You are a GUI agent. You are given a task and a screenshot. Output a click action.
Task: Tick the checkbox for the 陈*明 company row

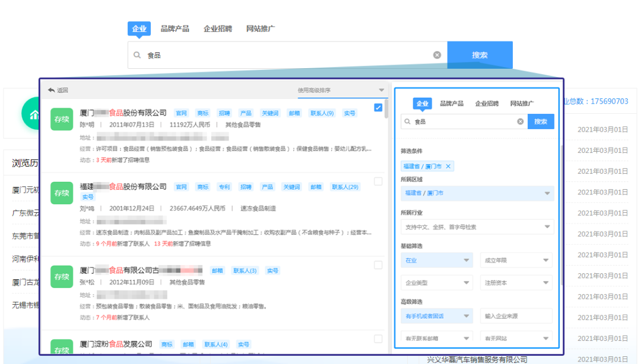[378, 107]
